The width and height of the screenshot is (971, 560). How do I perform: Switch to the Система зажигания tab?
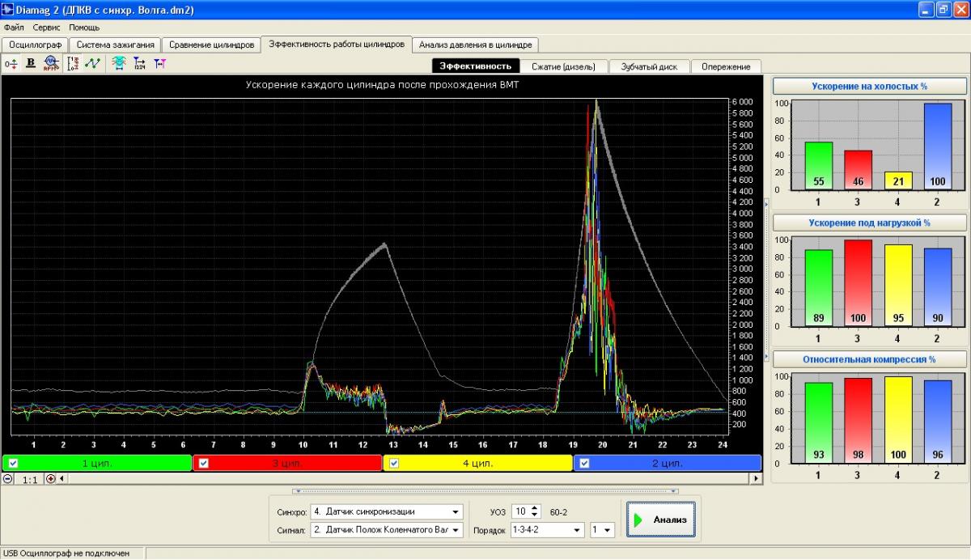pyautogui.click(x=115, y=45)
